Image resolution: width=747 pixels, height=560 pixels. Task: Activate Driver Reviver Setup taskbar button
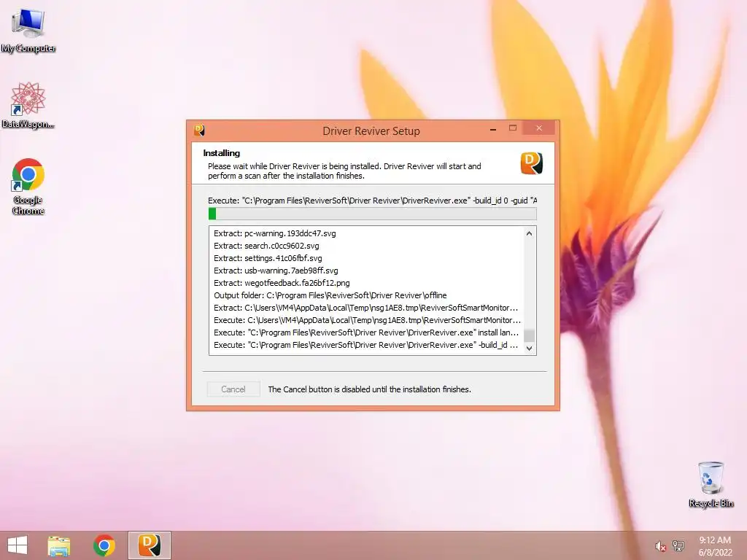pos(149,545)
